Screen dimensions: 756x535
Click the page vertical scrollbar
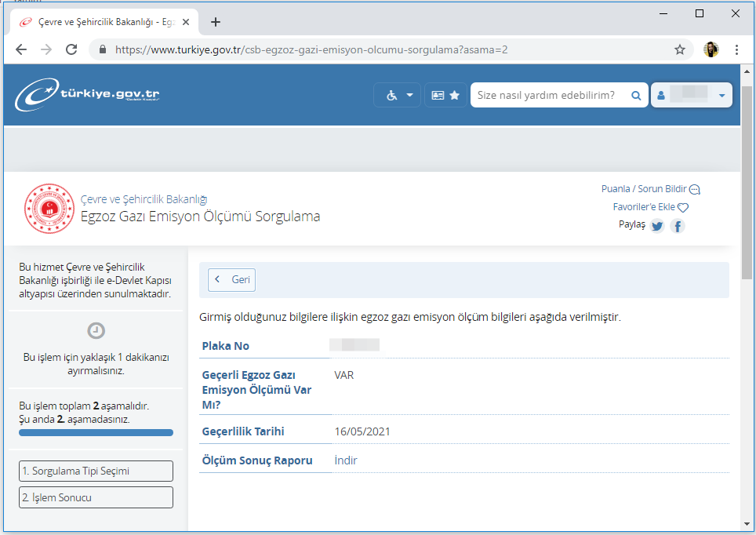pos(746,196)
